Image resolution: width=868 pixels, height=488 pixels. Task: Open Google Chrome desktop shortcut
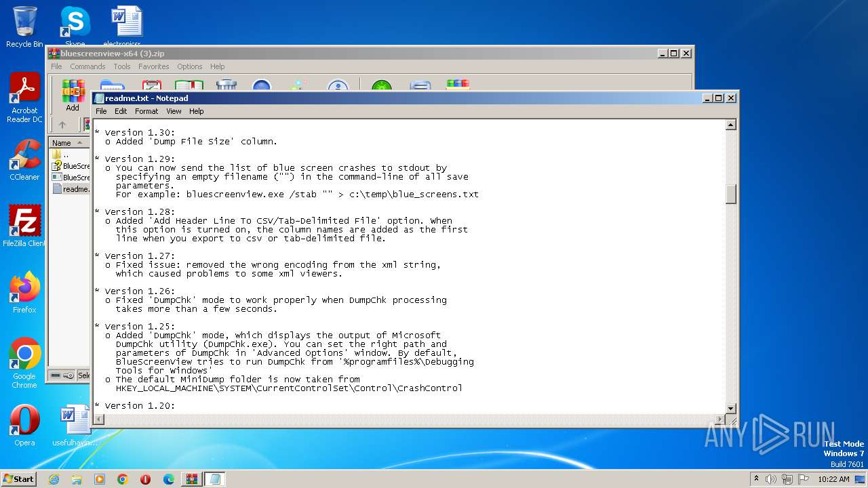[x=24, y=363]
